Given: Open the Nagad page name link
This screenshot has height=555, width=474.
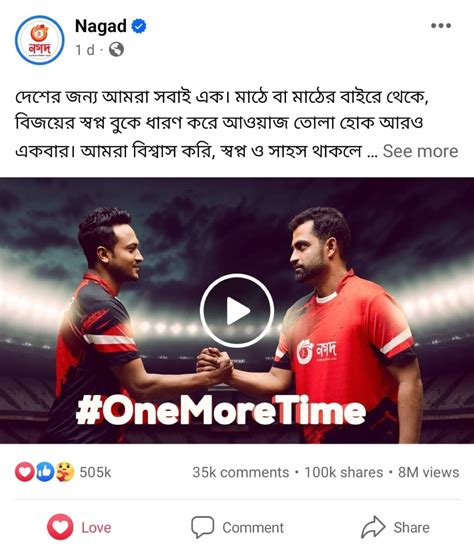Looking at the screenshot, I should pos(101,26).
